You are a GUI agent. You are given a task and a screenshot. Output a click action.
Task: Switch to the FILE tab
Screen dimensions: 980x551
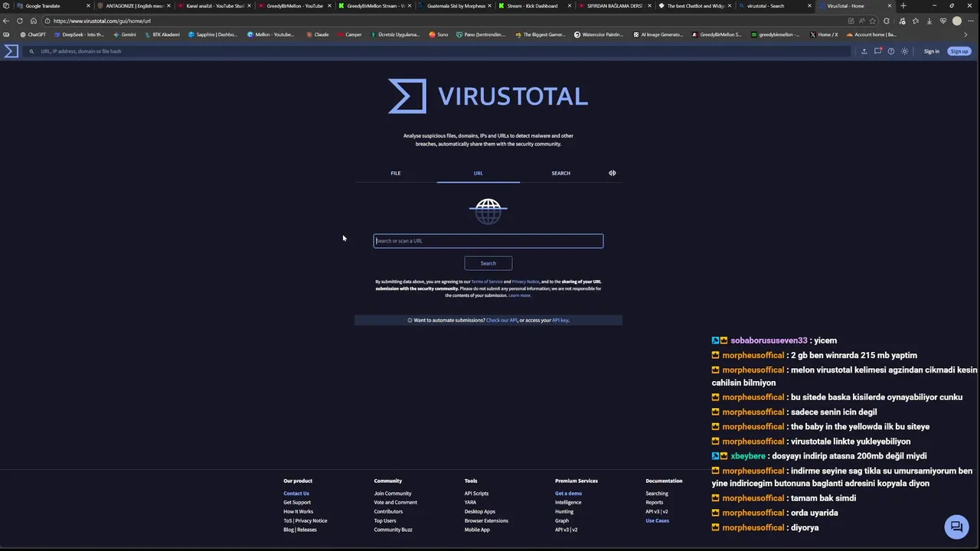(x=396, y=173)
